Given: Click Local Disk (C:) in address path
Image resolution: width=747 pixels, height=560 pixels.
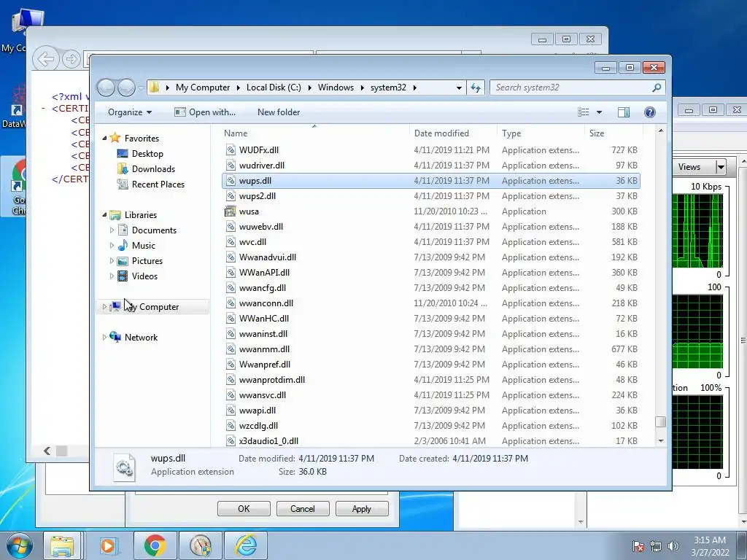Looking at the screenshot, I should [274, 87].
